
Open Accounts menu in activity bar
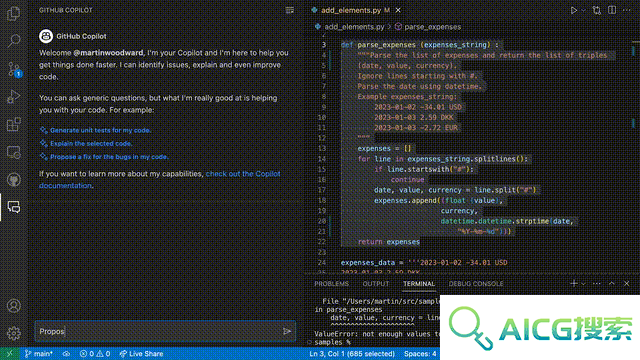point(13,306)
